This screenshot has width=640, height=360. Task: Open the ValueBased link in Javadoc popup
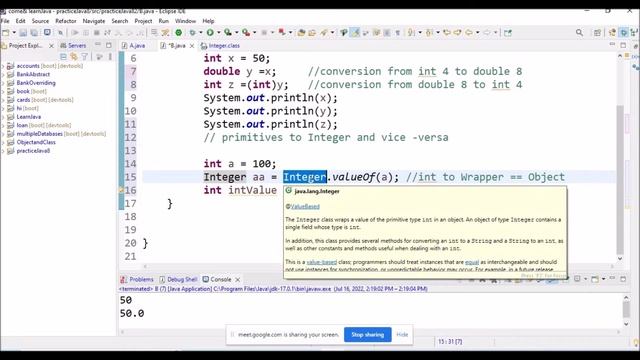tap(305, 207)
